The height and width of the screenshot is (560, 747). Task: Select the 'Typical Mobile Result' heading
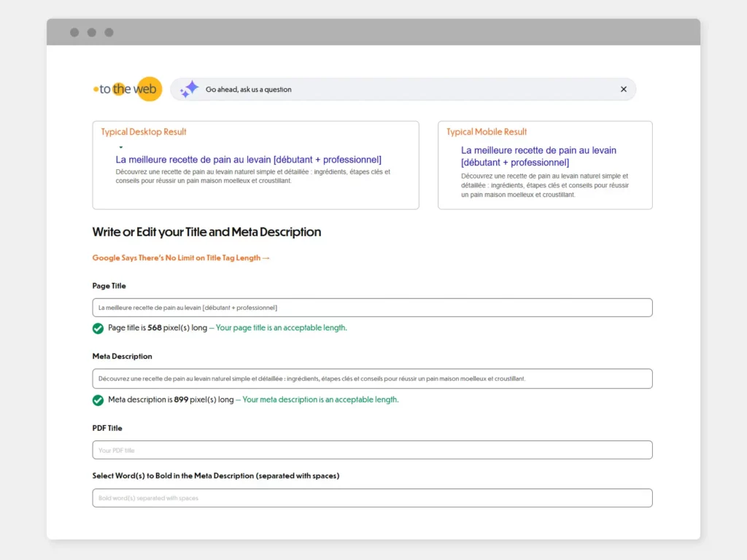(487, 132)
